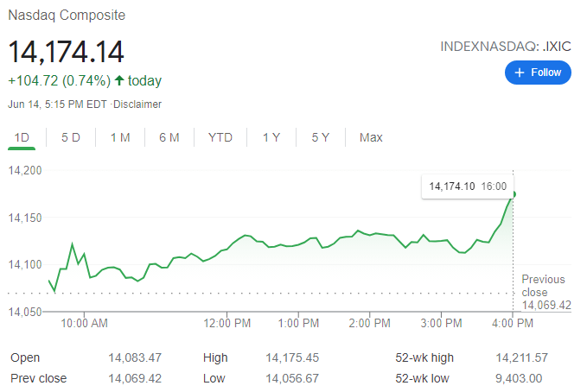Click the 12:00 PM axis label
587x392 pixels.
click(228, 323)
